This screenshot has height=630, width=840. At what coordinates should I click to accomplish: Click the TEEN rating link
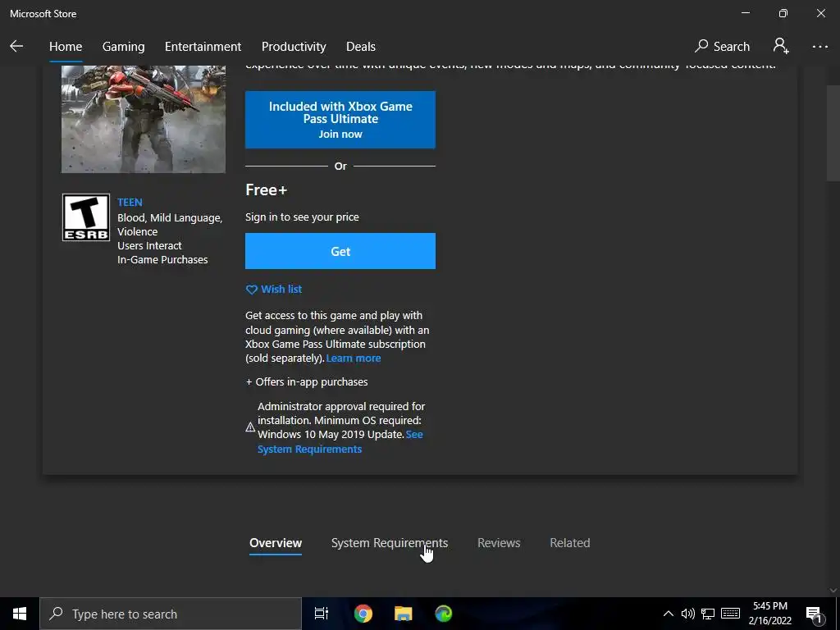click(x=130, y=202)
